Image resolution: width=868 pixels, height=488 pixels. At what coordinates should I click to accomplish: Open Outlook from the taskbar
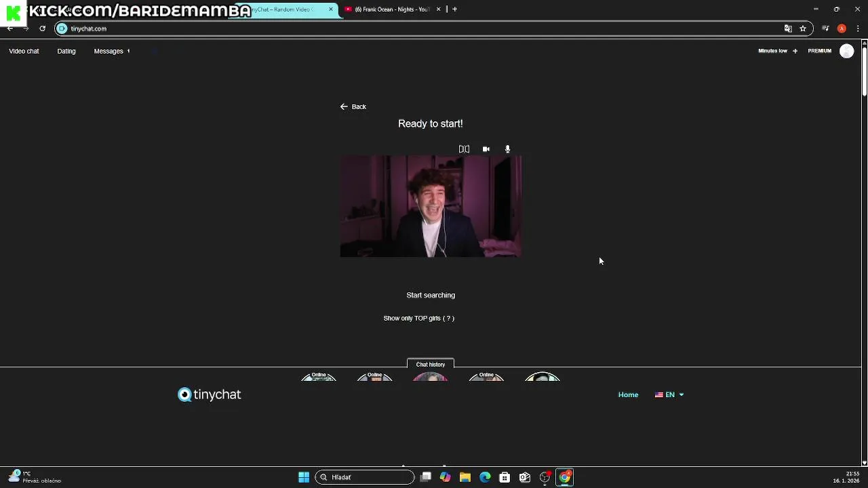(525, 477)
